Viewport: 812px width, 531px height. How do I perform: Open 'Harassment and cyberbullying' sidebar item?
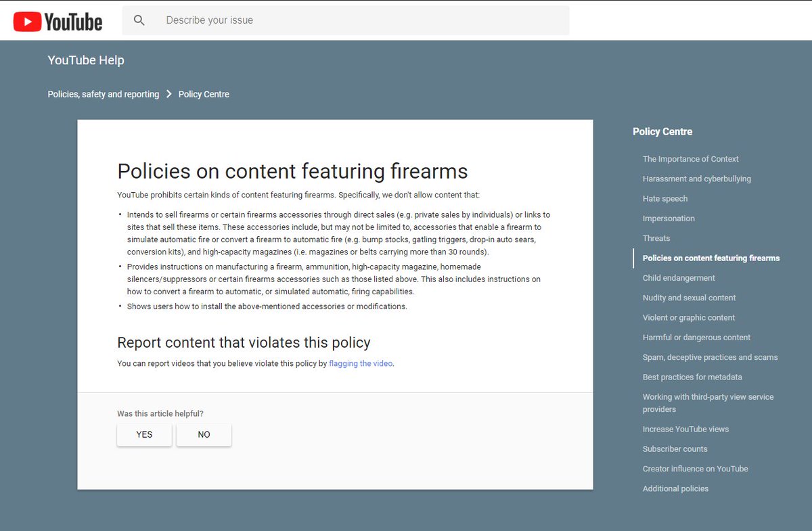(697, 179)
